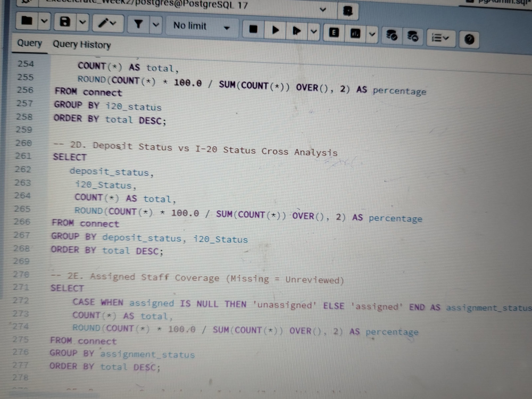Click the ROUND expression on line 274

(245, 330)
